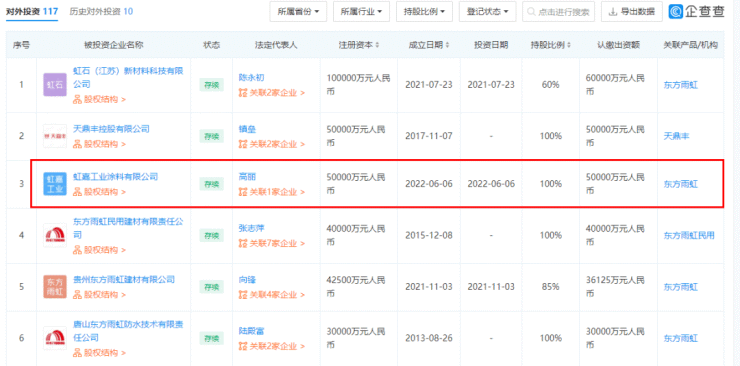Click the 被投资企业名称 column header
This screenshot has height=366, width=740.
click(114, 45)
